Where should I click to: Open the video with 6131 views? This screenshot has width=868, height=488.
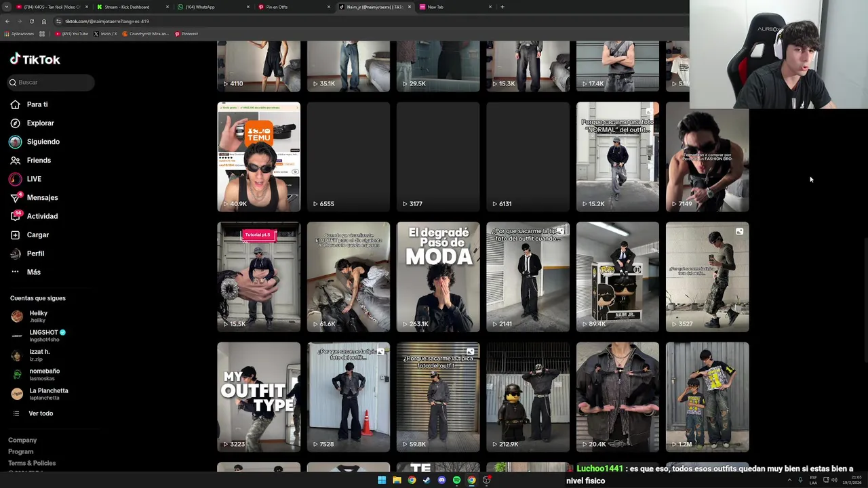(528, 157)
